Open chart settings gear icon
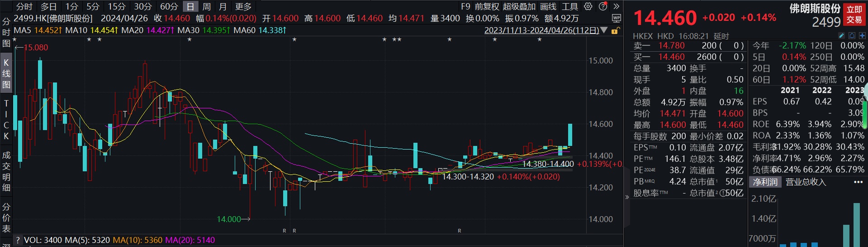Screen dimensions: 868x247 coord(588,6)
